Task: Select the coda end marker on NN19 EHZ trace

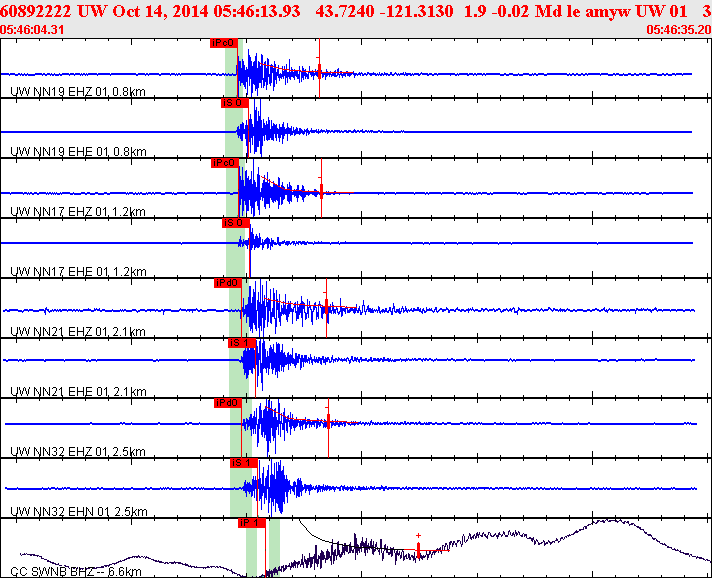Action: (320, 71)
